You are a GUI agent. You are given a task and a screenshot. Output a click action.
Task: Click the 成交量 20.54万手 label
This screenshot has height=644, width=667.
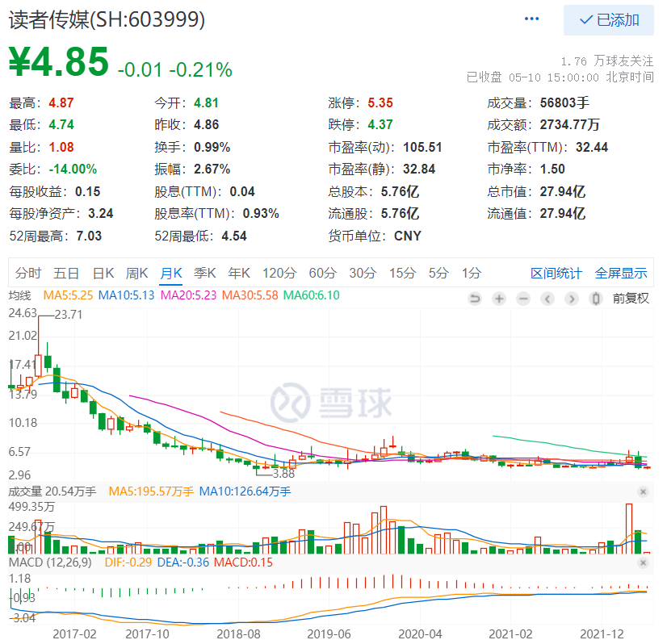click(52, 491)
